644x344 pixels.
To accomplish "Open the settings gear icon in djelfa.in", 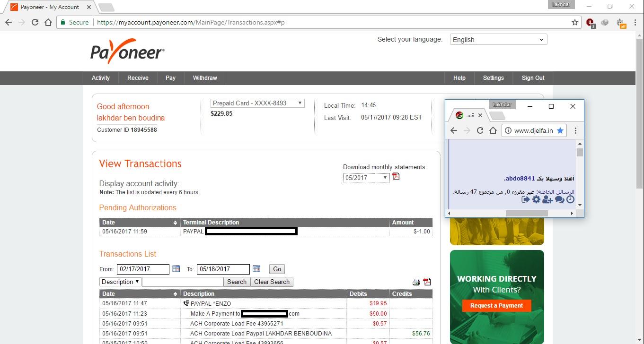I will [536, 199].
